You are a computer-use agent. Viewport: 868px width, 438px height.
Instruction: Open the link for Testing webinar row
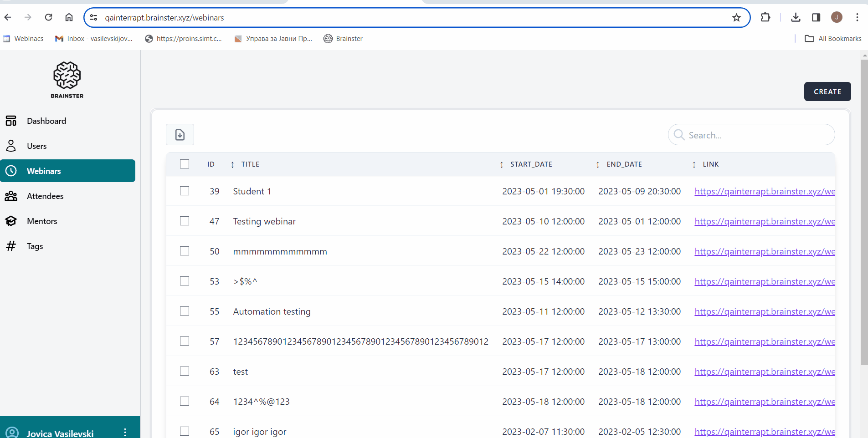(765, 222)
